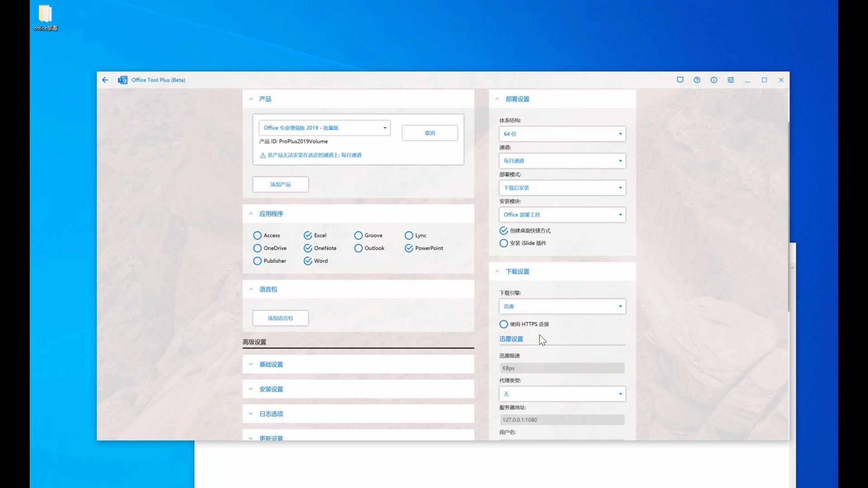Image resolution: width=868 pixels, height=488 pixels.
Task: Collapse the 应用程序 section
Action: tap(251, 214)
